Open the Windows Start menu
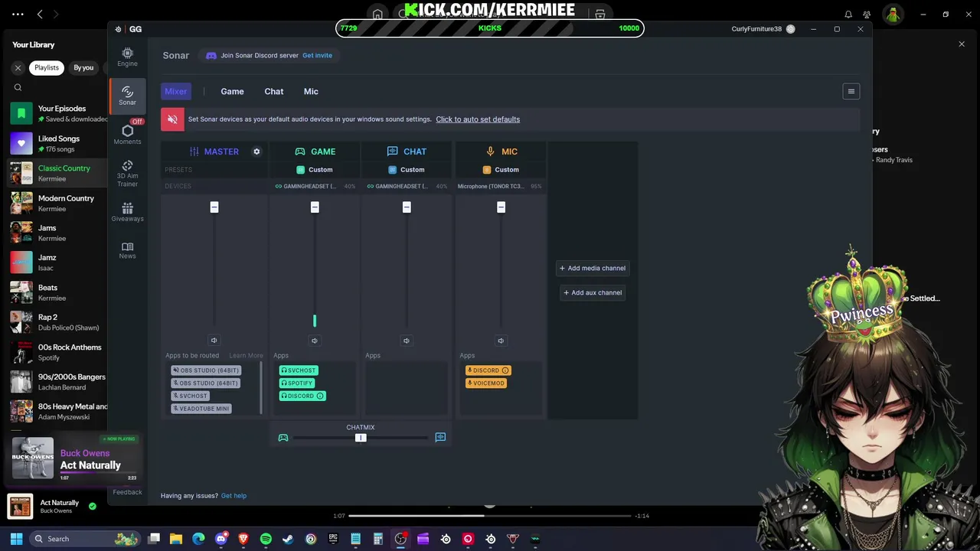The height and width of the screenshot is (551, 980). pos(16,539)
